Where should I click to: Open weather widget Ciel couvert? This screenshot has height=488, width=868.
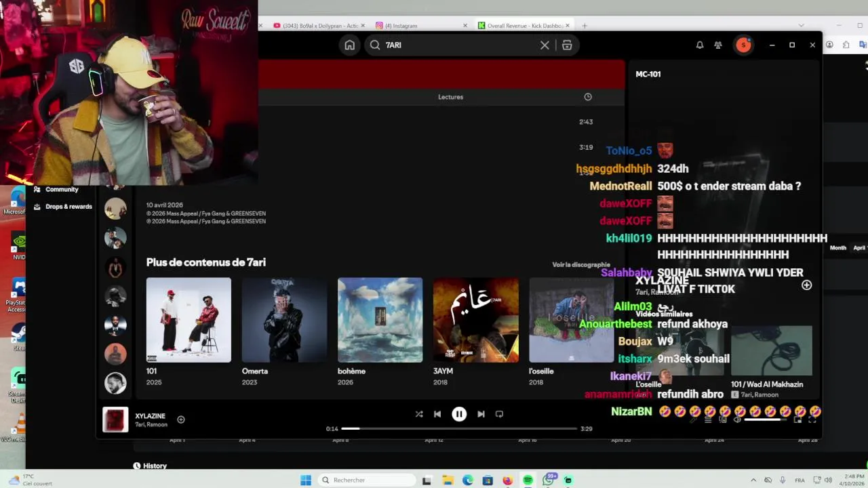[x=30, y=480]
